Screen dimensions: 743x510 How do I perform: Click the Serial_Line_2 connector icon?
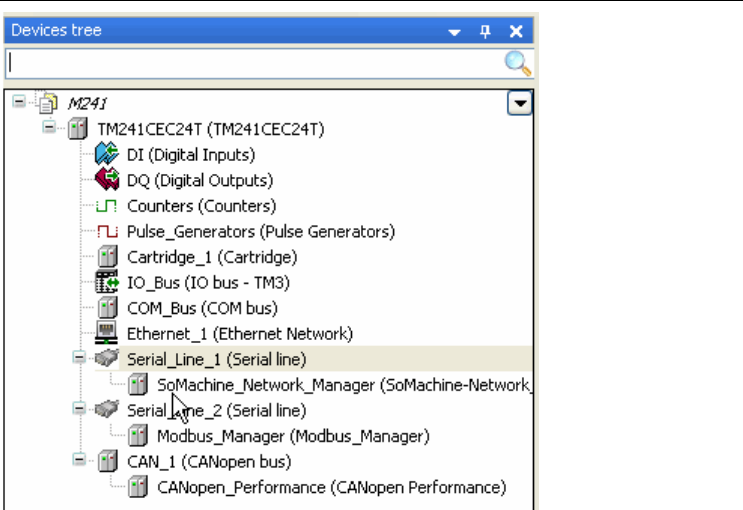[x=107, y=410]
